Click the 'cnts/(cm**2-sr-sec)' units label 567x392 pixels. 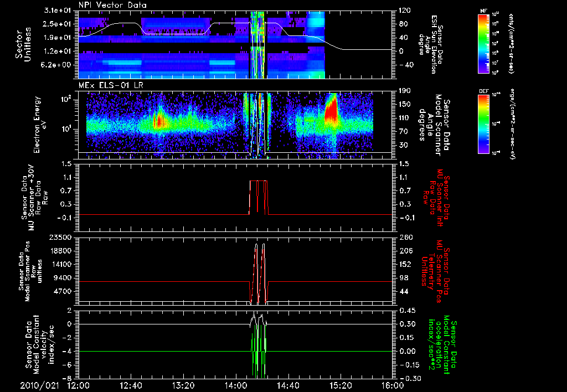[x=511, y=43]
